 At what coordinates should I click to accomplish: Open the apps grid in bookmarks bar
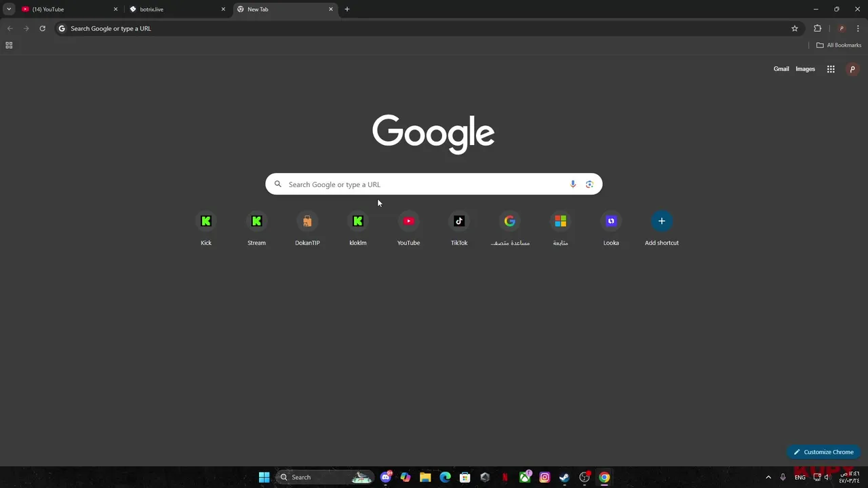coord(9,45)
